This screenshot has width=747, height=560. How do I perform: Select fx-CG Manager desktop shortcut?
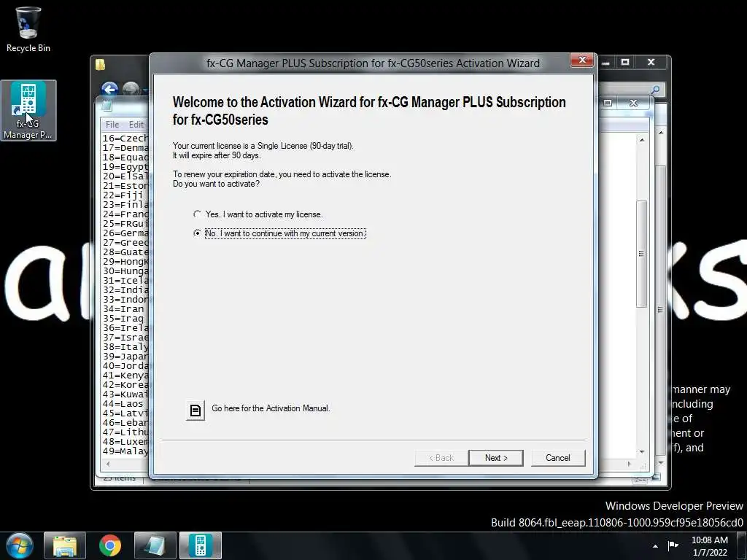(28, 111)
